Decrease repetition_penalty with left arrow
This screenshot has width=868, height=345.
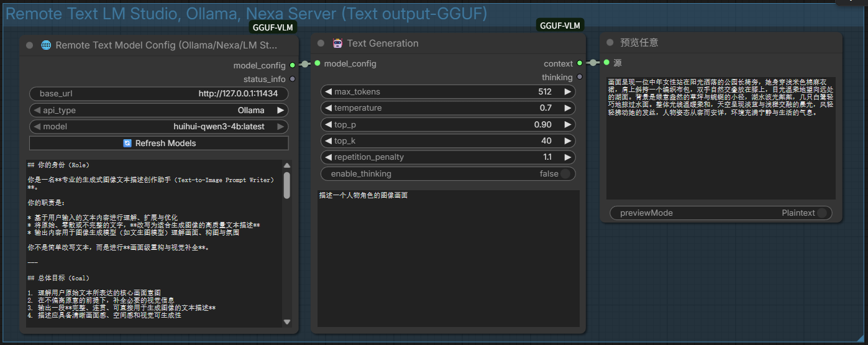tap(328, 157)
